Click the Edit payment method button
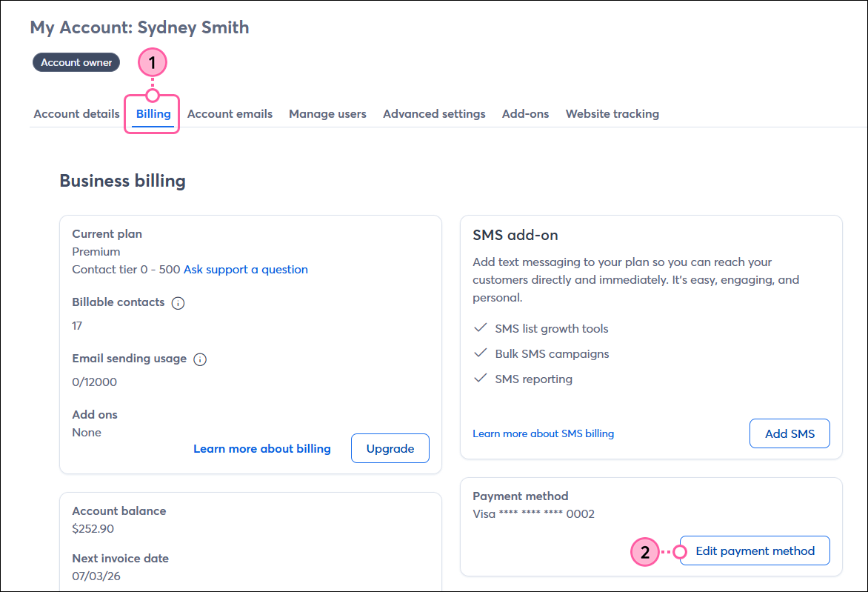Image resolution: width=868 pixels, height=592 pixels. pos(755,551)
